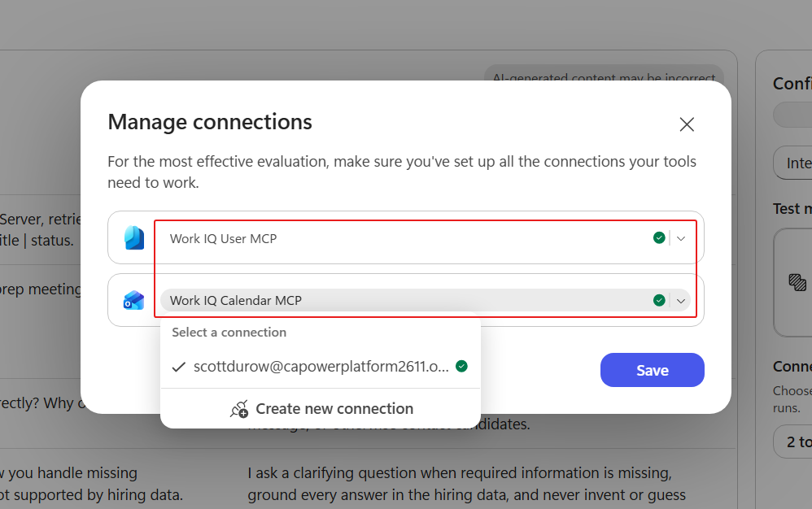
Task: Click the Work IQ User MCP app icon
Action: click(134, 238)
